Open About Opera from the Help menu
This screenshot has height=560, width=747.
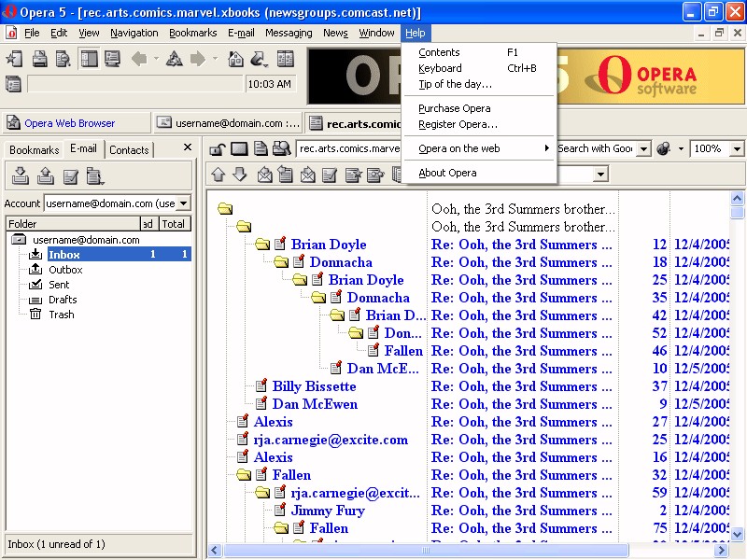[x=479, y=173]
